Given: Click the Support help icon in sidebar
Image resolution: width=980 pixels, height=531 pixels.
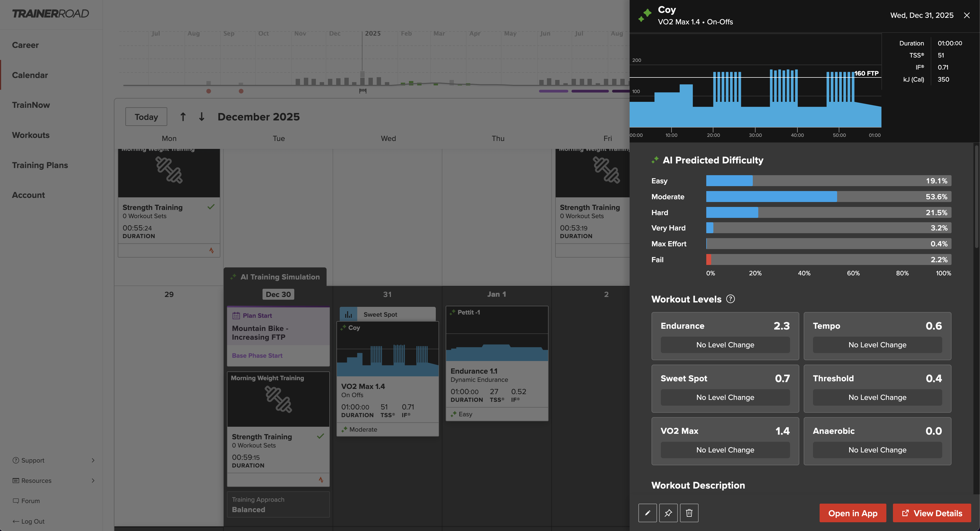Looking at the screenshot, I should click(x=16, y=460).
